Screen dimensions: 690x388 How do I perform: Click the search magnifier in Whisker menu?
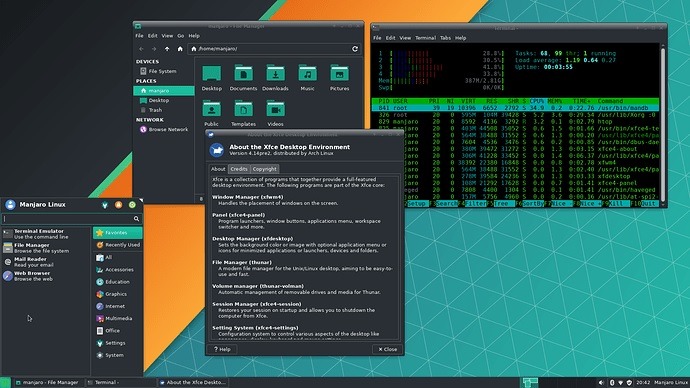coord(136,219)
